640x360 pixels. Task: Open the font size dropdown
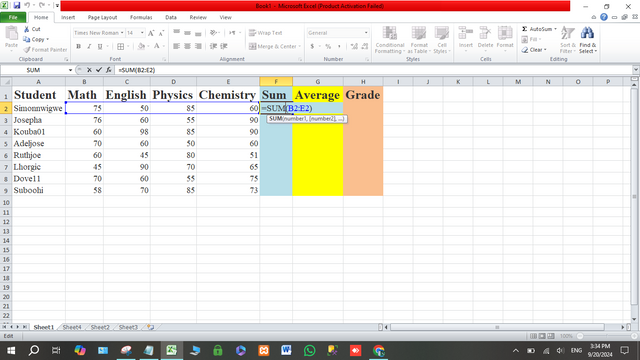(x=142, y=33)
